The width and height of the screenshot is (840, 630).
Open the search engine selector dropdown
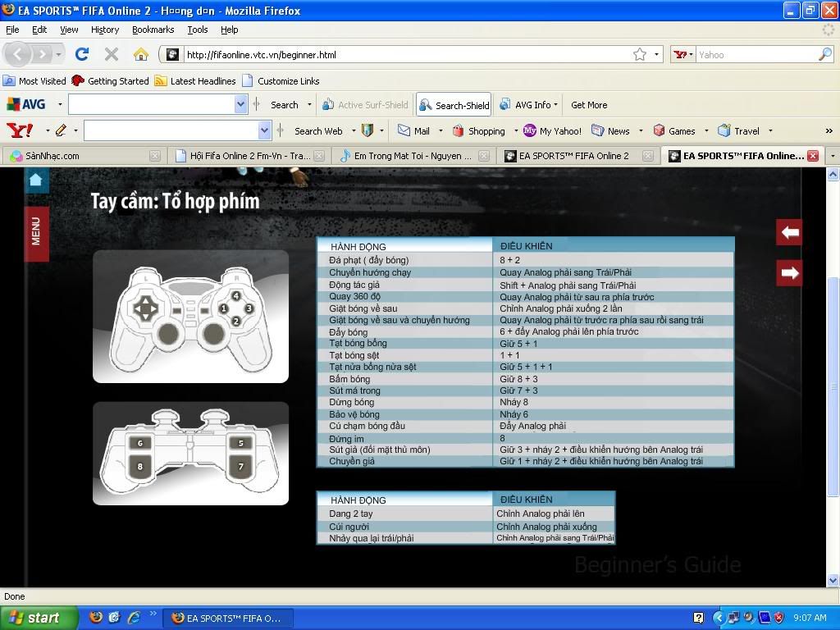(x=682, y=54)
